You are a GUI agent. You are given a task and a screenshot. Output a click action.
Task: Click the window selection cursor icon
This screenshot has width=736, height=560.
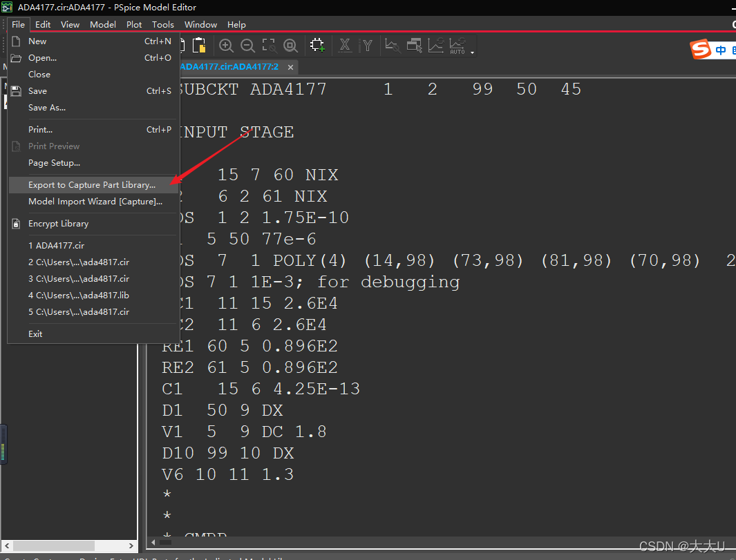click(415, 46)
